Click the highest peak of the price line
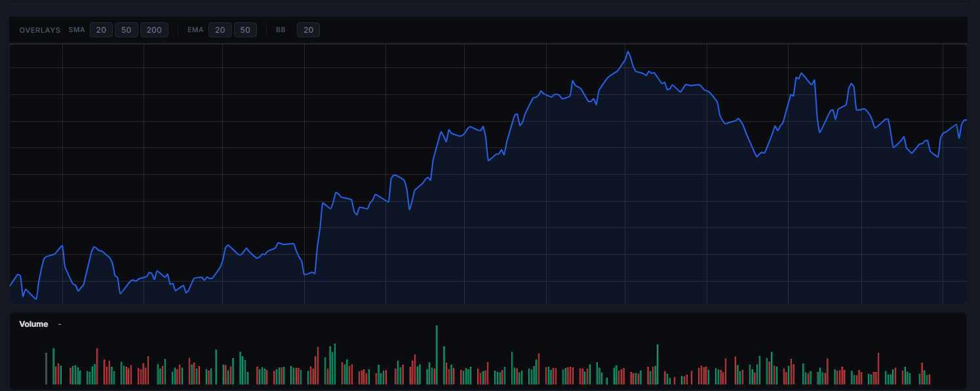 point(627,52)
